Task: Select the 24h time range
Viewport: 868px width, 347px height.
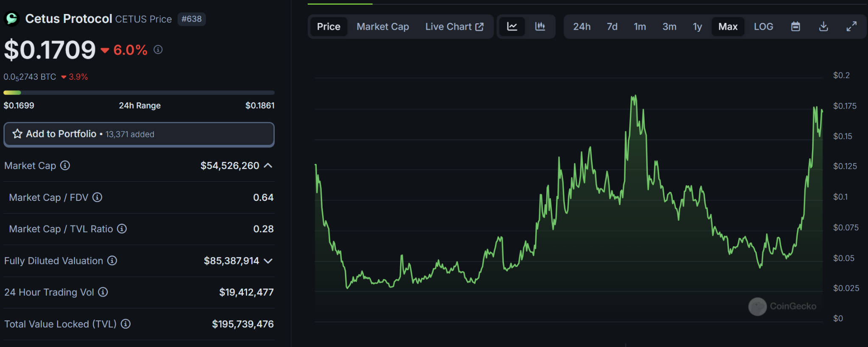Action: 581,27
